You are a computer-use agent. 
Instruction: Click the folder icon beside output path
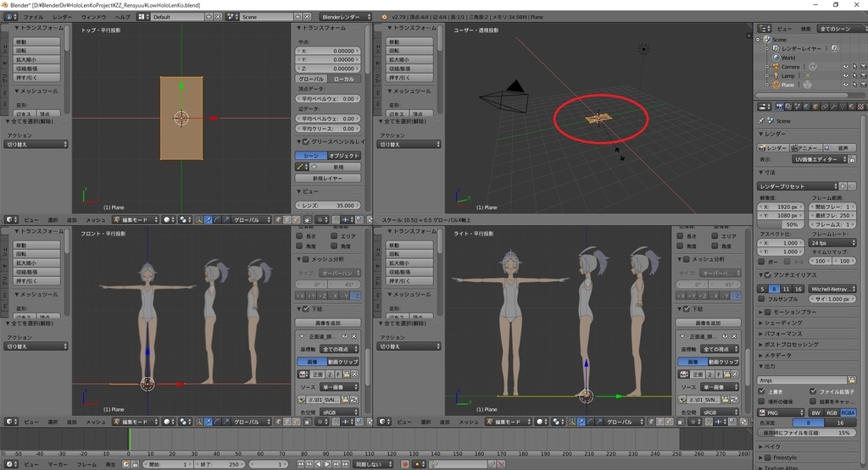pos(852,380)
